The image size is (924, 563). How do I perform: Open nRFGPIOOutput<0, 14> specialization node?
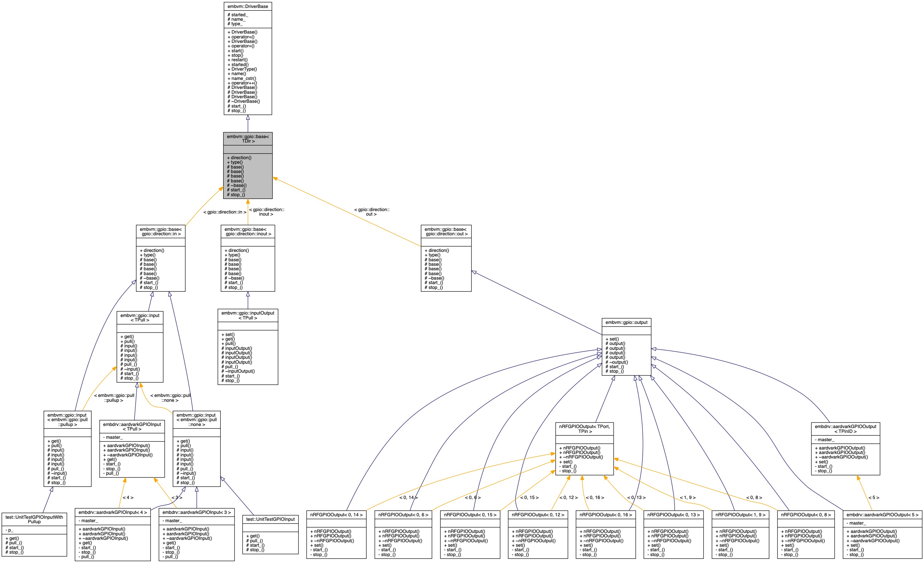click(x=336, y=533)
